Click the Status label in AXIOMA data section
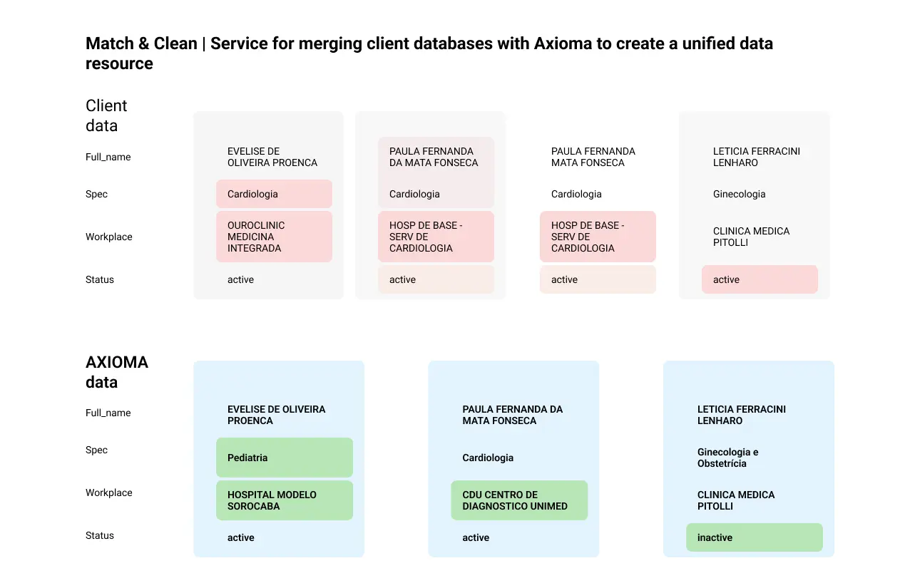Viewport: 920px width, 588px height. point(100,535)
